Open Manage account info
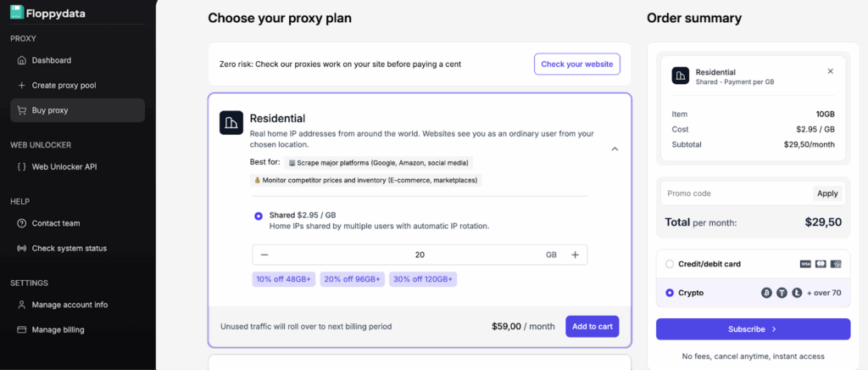This screenshot has height=370, width=868. 70,305
